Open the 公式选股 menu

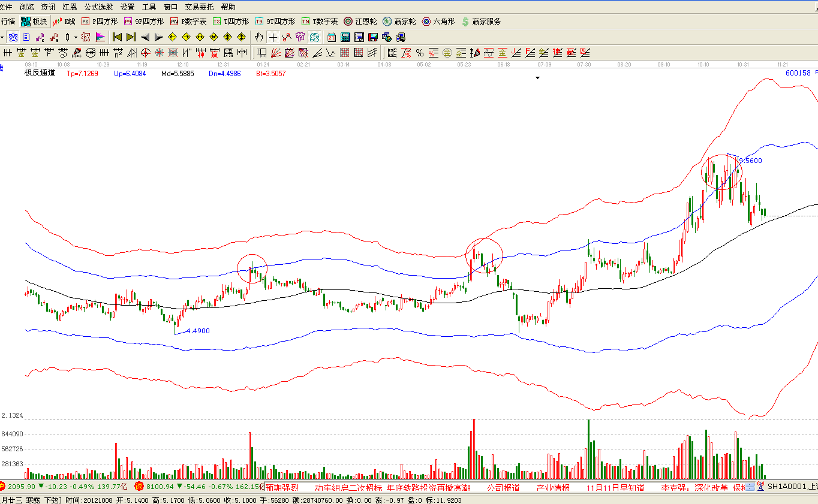click(x=98, y=7)
